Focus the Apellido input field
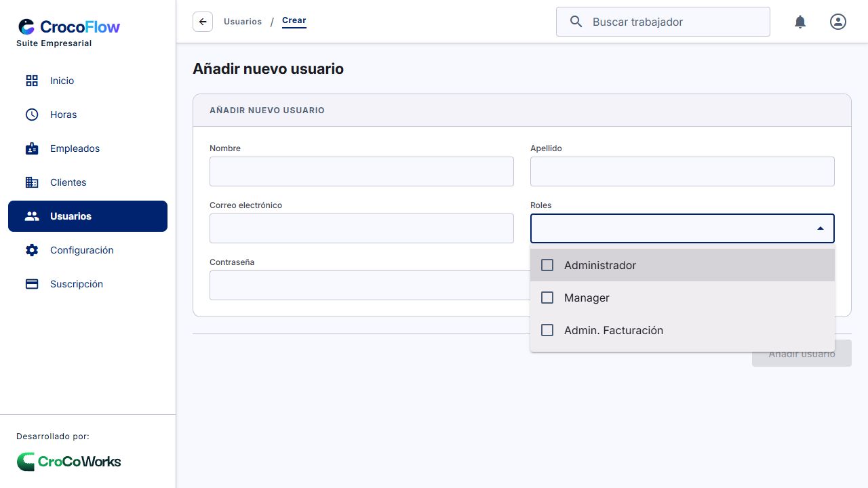 click(x=682, y=171)
